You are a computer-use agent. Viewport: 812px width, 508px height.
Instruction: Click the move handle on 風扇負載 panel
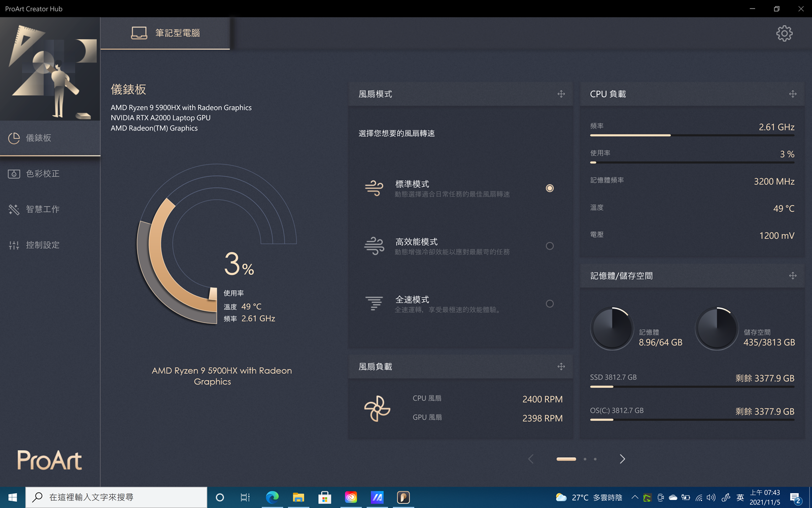click(x=561, y=367)
